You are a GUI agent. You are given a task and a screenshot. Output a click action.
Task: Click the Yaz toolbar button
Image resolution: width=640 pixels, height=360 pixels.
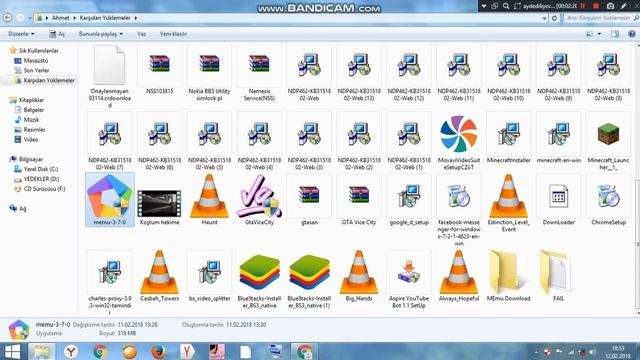tap(142, 34)
